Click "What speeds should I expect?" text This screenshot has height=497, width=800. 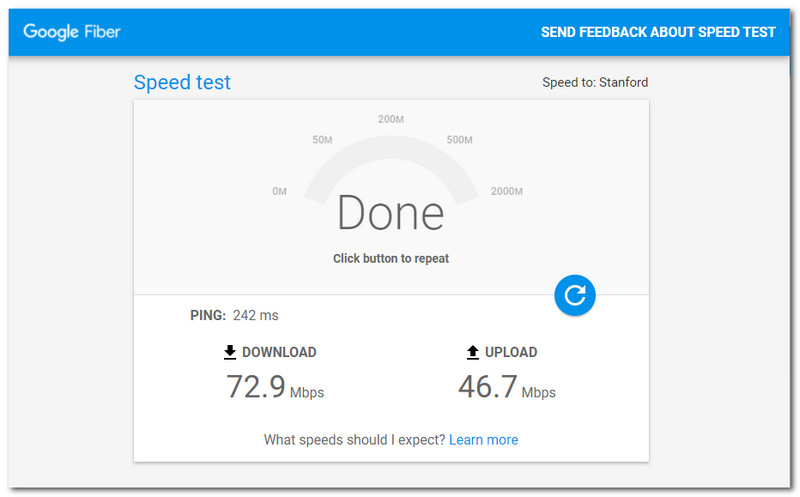(354, 440)
